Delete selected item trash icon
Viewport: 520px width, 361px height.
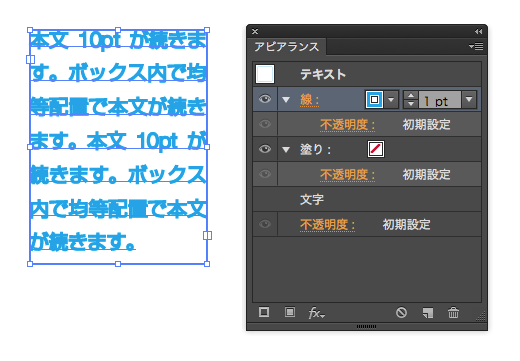[x=453, y=313]
